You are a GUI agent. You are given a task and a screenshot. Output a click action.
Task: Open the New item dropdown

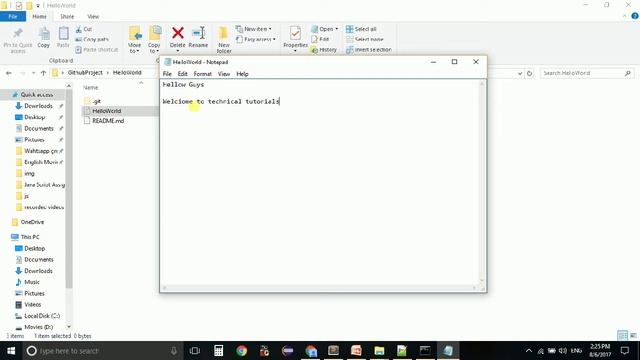click(253, 29)
